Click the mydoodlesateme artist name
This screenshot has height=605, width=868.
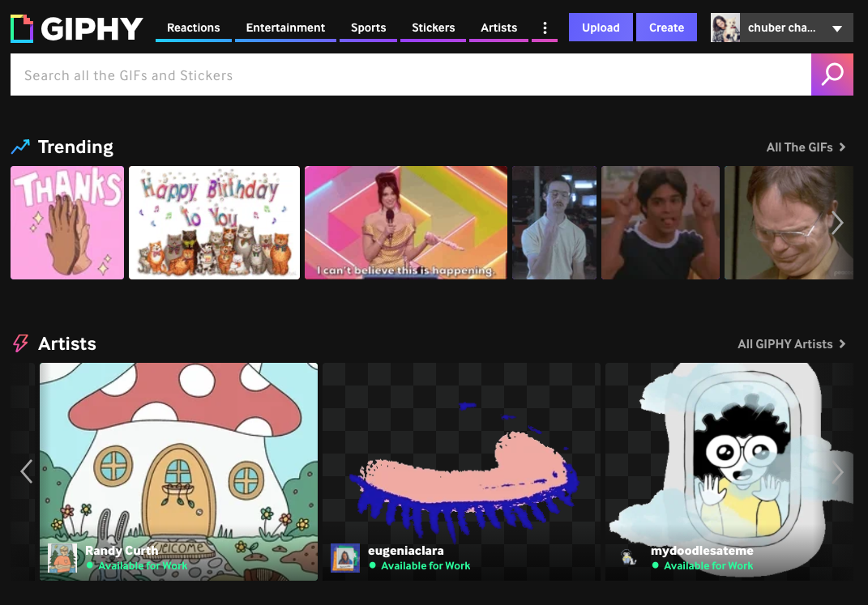(702, 551)
